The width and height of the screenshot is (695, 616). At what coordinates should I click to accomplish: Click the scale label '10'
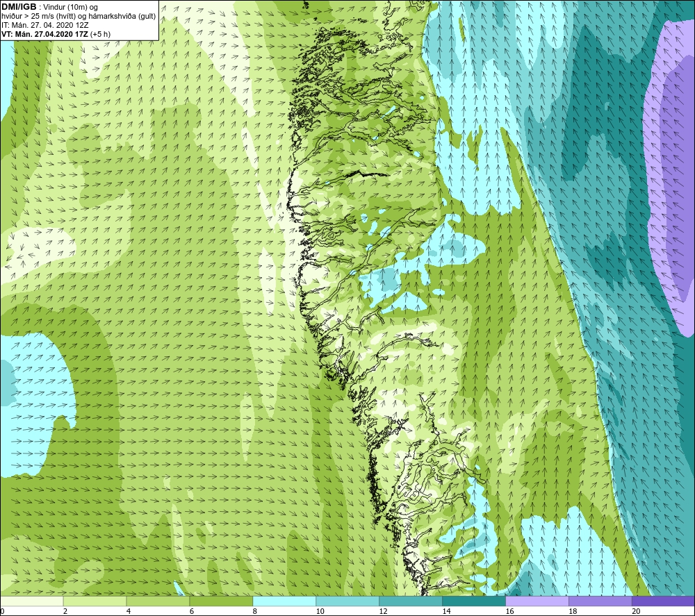pos(320,612)
